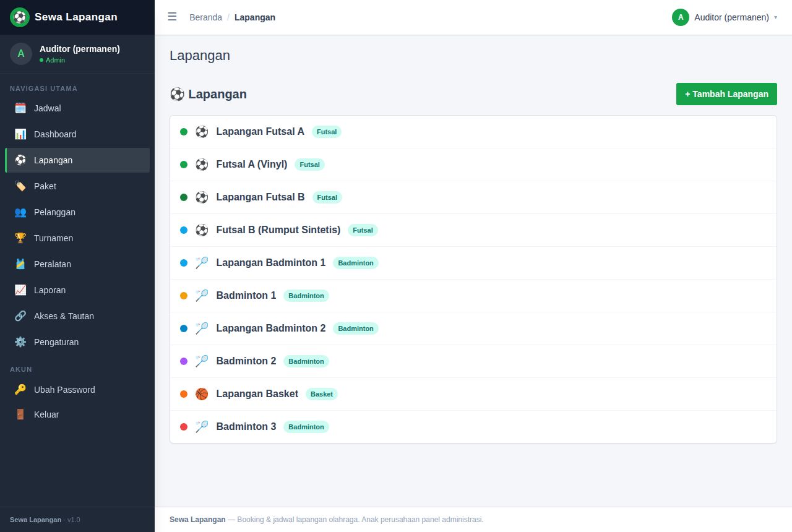The height and width of the screenshot is (532, 792).
Task: Open the Futsal B (Rumput Sintetis) name
Action: point(278,230)
